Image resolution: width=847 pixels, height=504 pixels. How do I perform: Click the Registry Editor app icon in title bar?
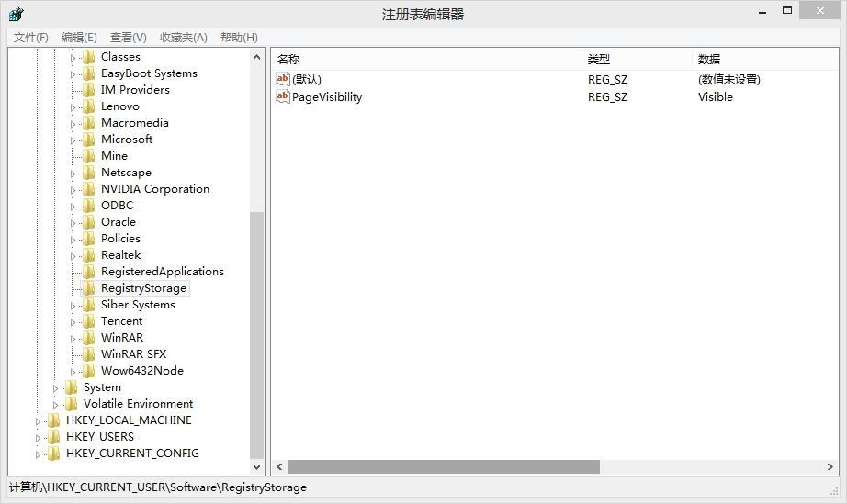(x=17, y=14)
